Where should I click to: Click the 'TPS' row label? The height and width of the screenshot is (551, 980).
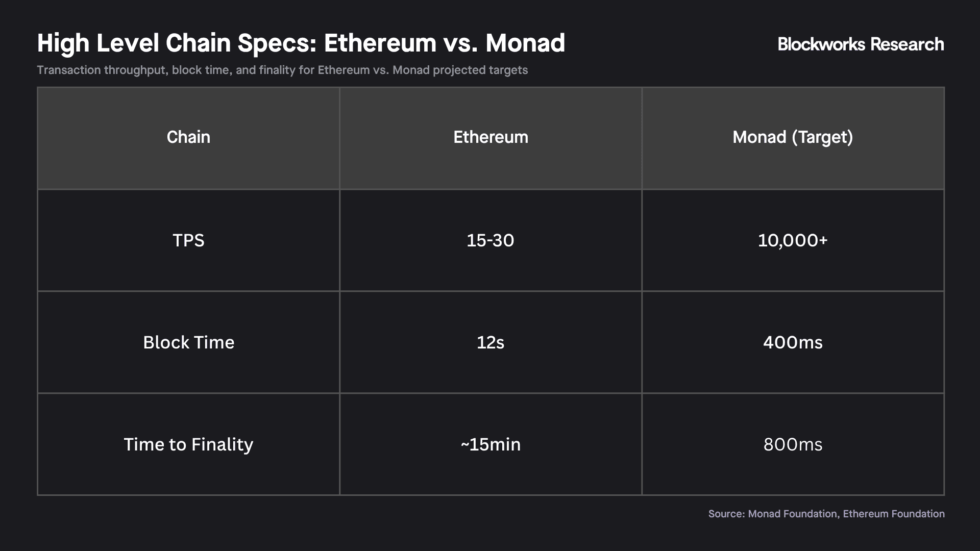188,240
